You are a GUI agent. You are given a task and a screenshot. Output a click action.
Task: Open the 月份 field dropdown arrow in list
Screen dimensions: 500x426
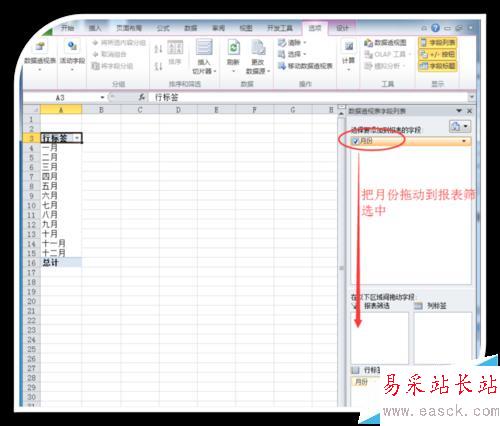pyautogui.click(x=464, y=141)
